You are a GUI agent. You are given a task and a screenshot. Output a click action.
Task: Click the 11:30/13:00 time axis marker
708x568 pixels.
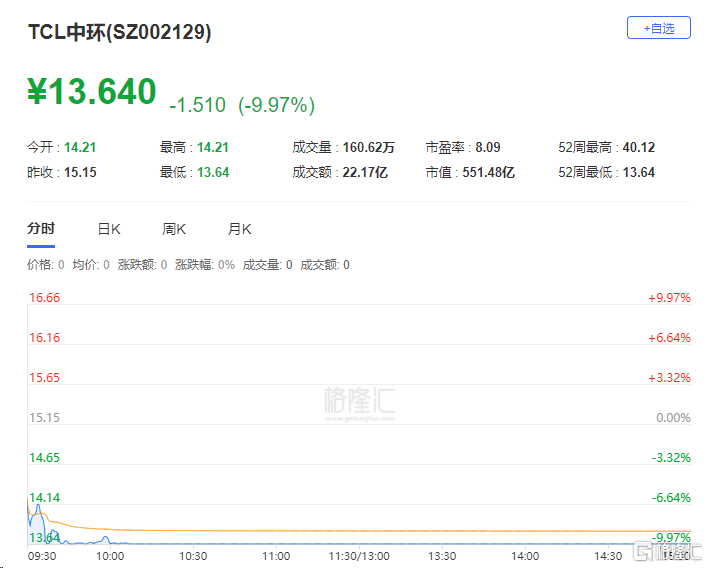click(359, 556)
